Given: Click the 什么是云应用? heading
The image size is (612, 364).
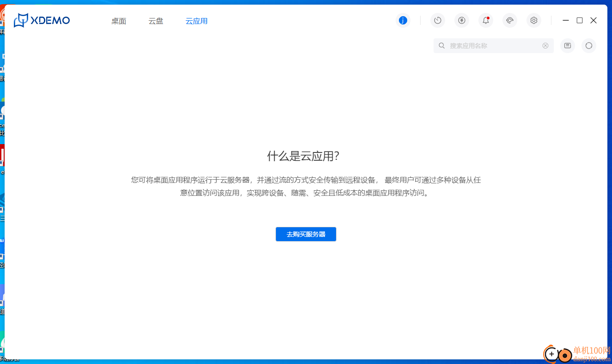Looking at the screenshot, I should click(x=303, y=156).
